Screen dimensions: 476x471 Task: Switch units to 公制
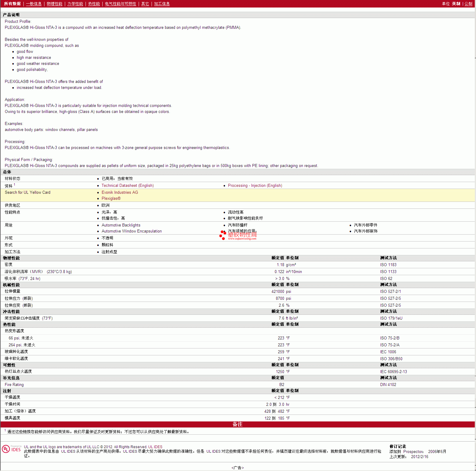point(468,4)
